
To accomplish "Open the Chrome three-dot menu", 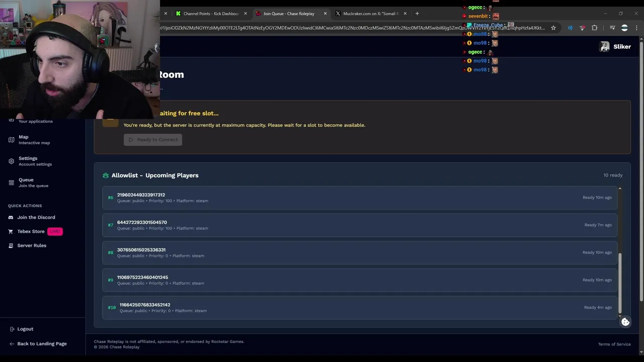I will click(x=636, y=28).
